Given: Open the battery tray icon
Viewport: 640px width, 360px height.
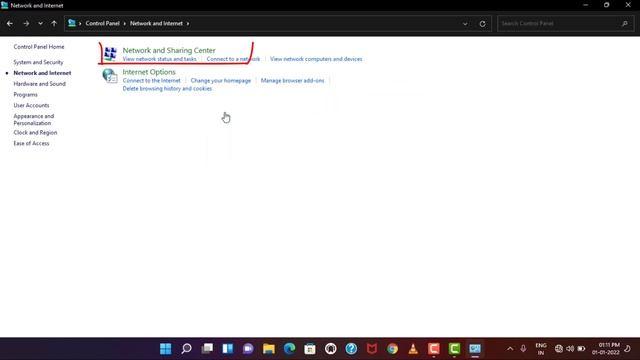Looking at the screenshot, I should pyautogui.click(x=581, y=349).
